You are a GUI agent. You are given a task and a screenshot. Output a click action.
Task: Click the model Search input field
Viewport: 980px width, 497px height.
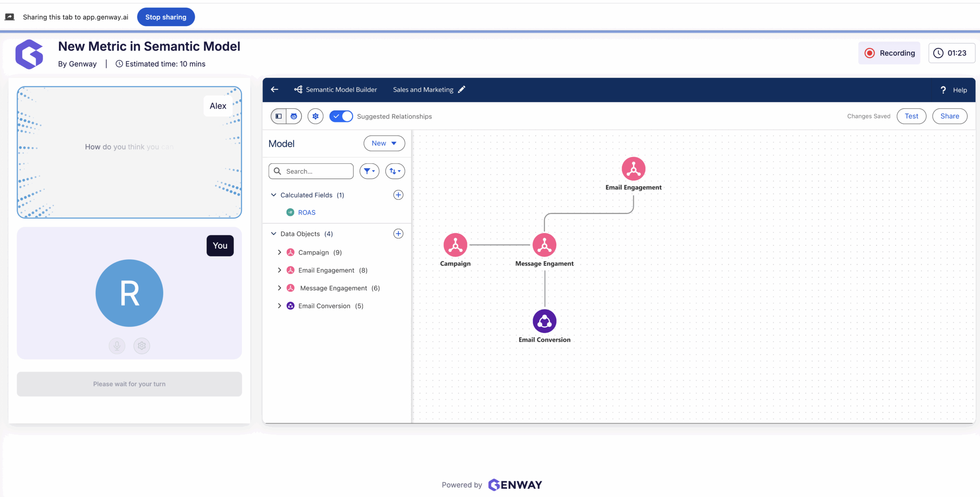[x=311, y=171]
